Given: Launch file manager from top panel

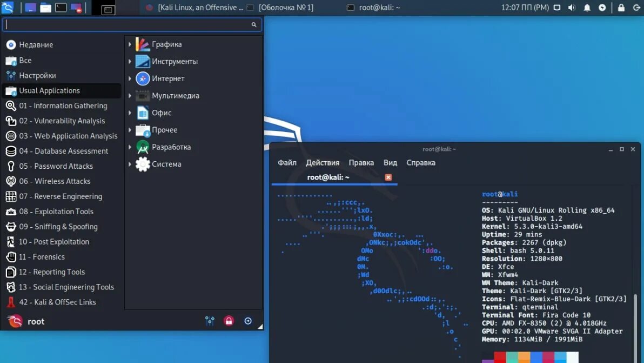Looking at the screenshot, I should [45, 8].
